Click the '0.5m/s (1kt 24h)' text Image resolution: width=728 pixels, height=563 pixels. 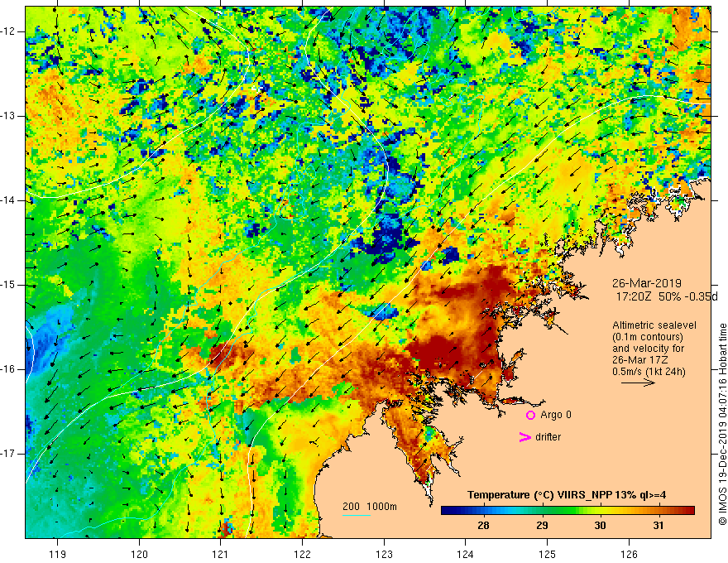649,372
